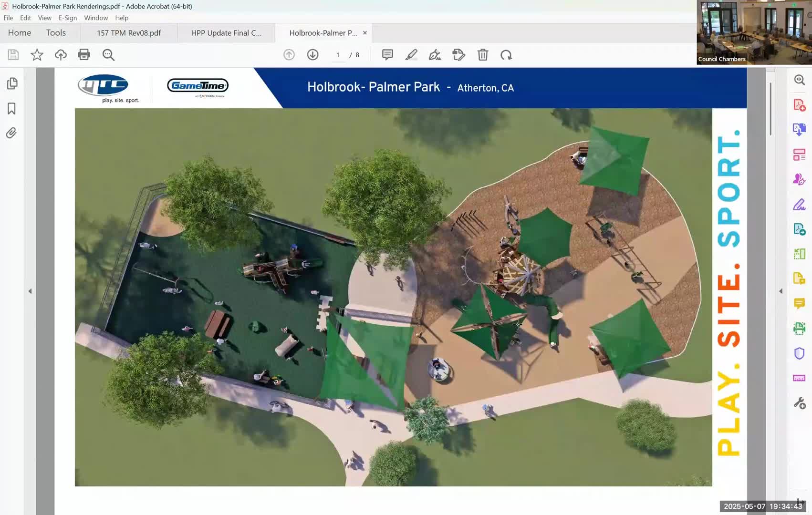Go to the next page arrow

[x=312, y=55]
